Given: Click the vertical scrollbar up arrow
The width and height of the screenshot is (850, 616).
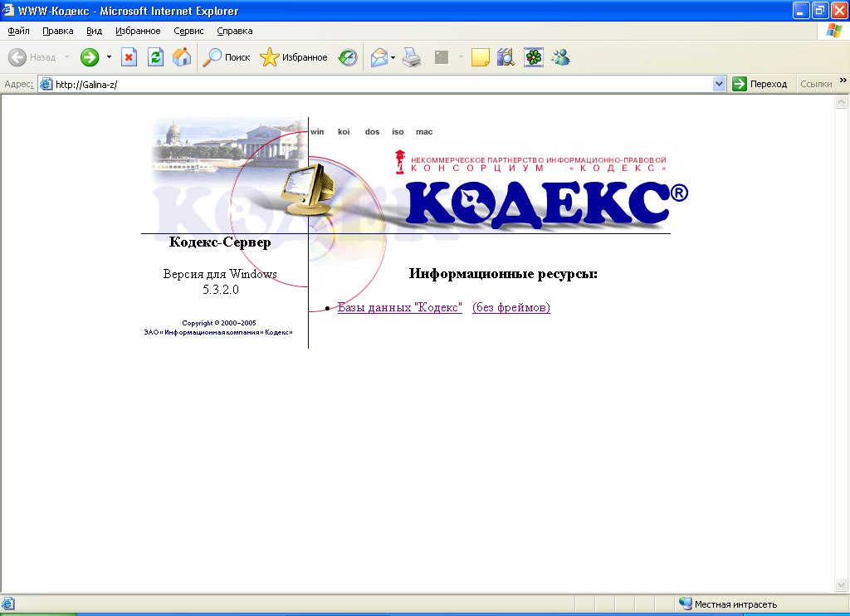Looking at the screenshot, I should [x=842, y=101].
